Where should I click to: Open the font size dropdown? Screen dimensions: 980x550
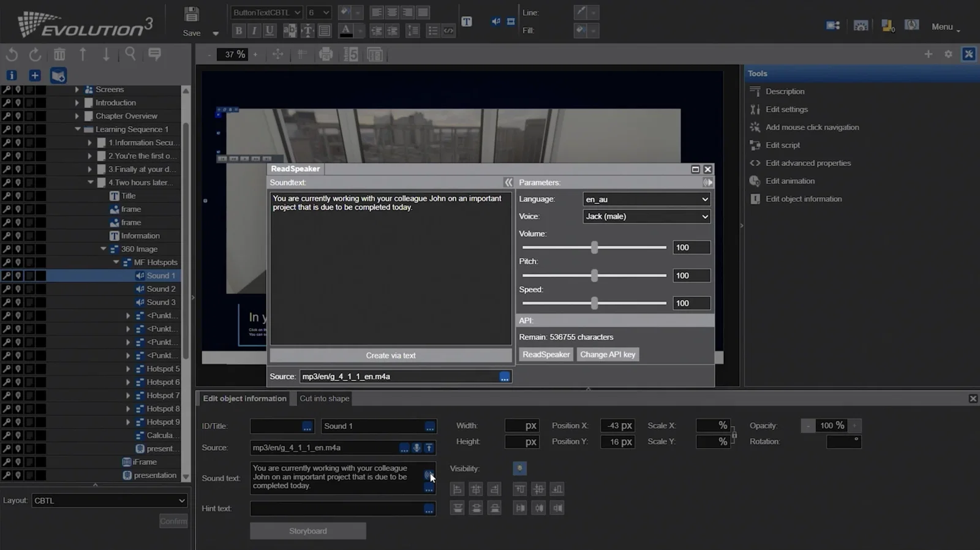(x=318, y=12)
